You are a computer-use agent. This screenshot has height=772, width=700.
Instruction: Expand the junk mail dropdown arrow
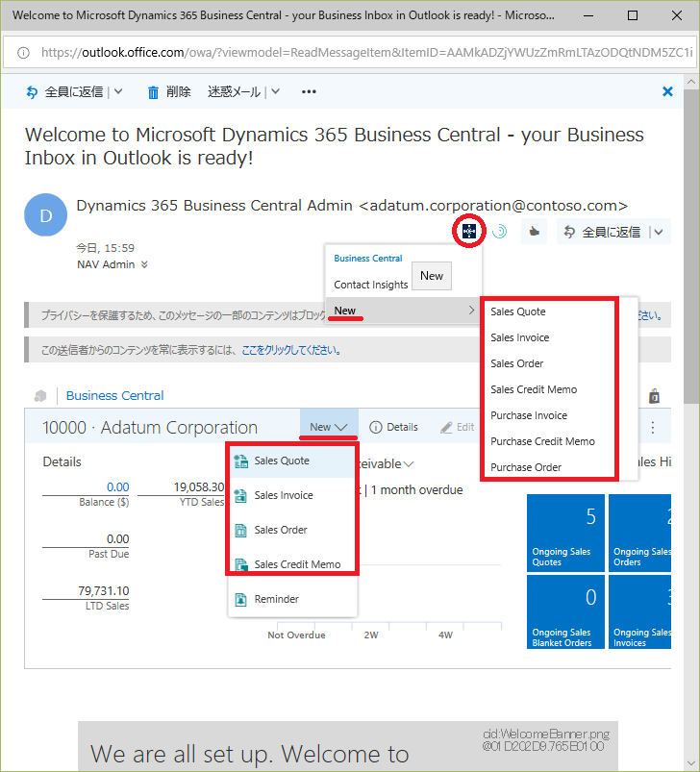point(275,91)
